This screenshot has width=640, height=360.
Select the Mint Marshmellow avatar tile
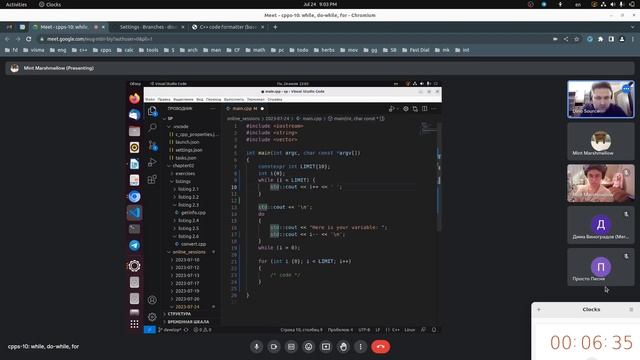tap(600, 141)
